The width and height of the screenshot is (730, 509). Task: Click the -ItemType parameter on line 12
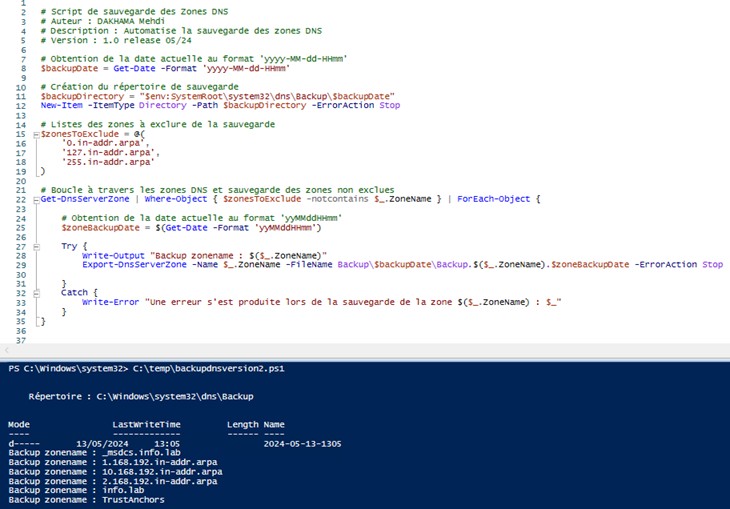(x=111, y=105)
